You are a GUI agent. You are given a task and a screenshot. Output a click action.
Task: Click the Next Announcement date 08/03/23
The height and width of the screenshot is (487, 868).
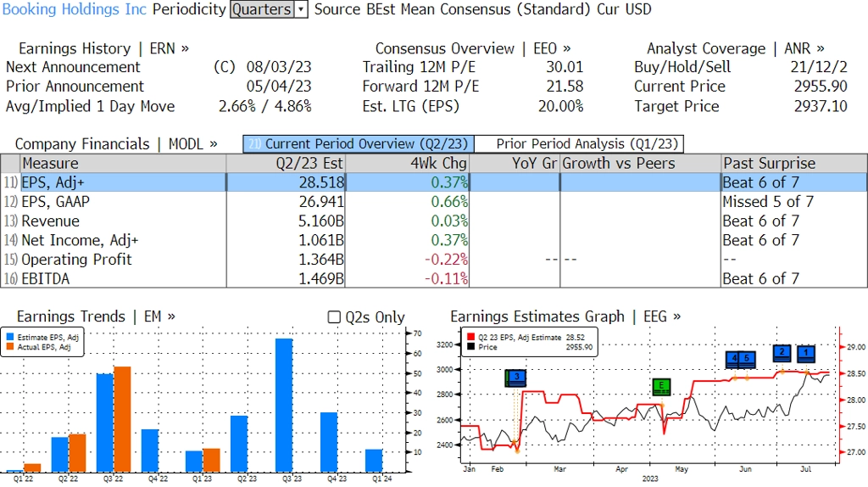coord(279,67)
